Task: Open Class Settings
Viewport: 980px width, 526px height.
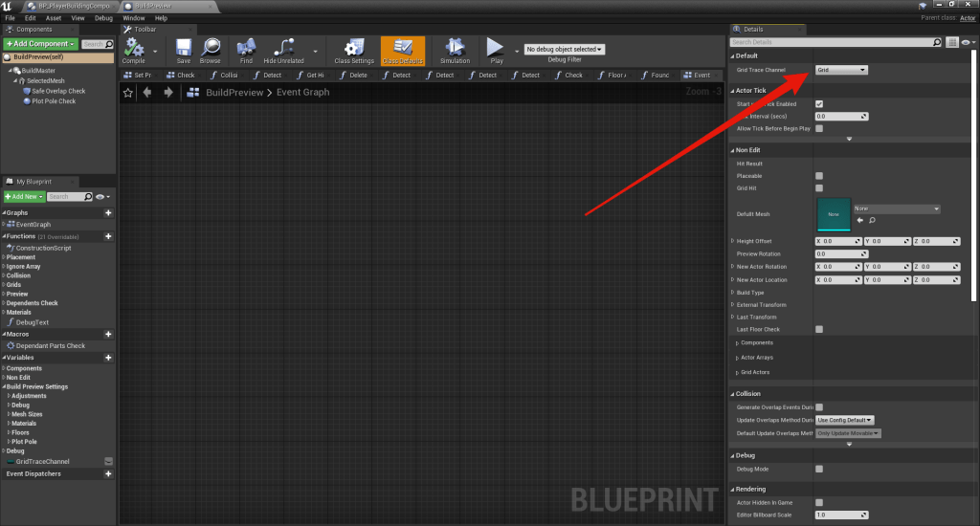Action: 354,51
